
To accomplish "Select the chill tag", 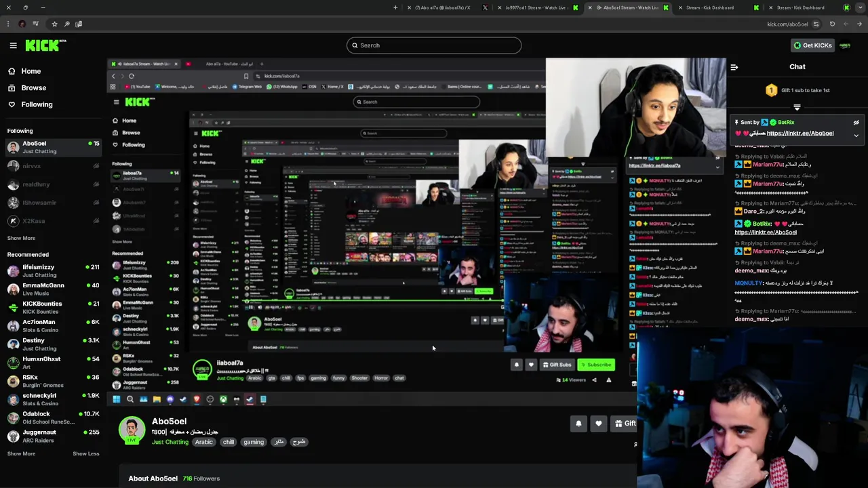I will pyautogui.click(x=229, y=442).
